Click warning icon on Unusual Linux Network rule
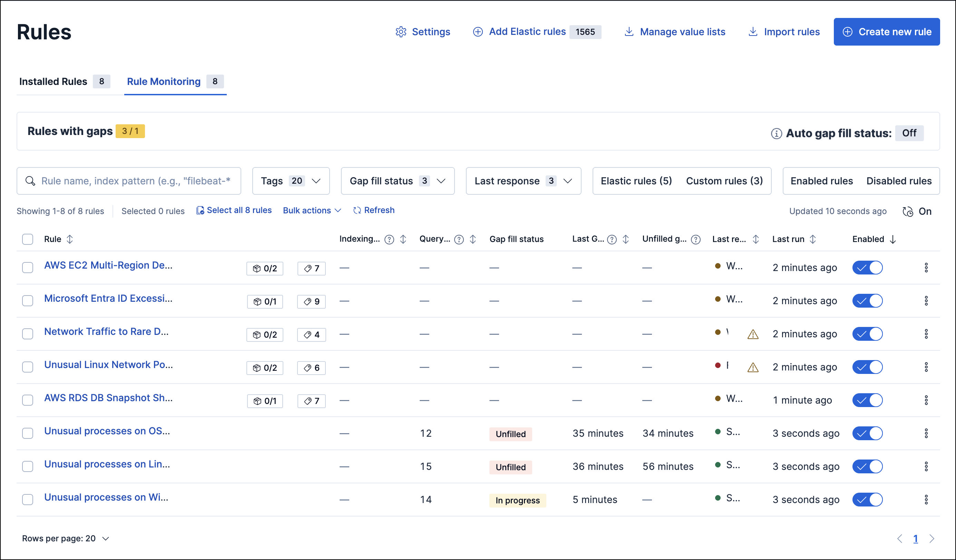 (753, 367)
